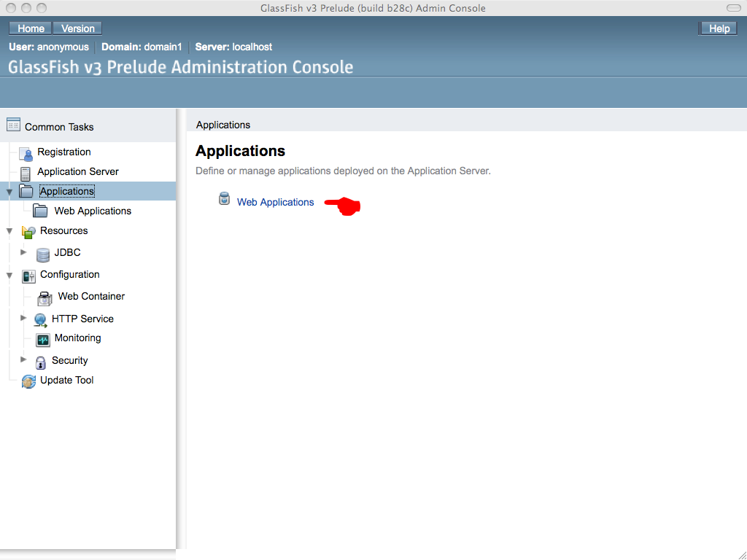Select Web Container tree label
Viewport: 747px width, 560px height.
tap(91, 296)
